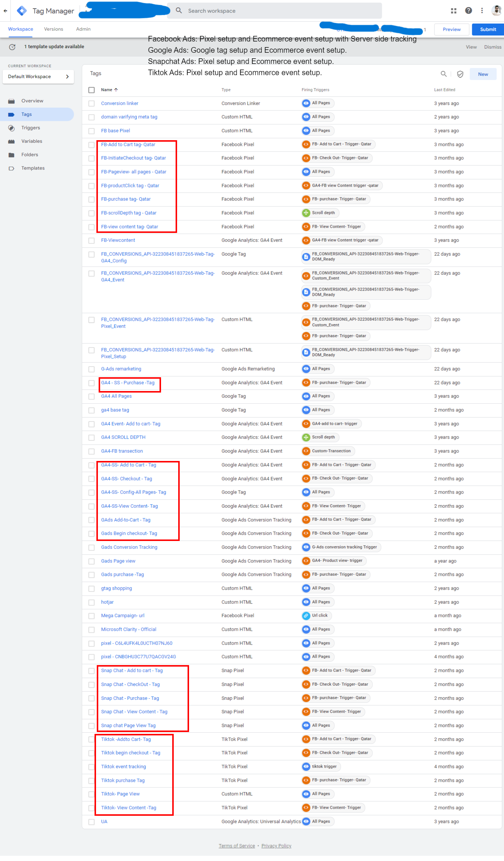The width and height of the screenshot is (504, 861).
Task: Open Triggers from the sidebar icon
Action: (x=12, y=128)
